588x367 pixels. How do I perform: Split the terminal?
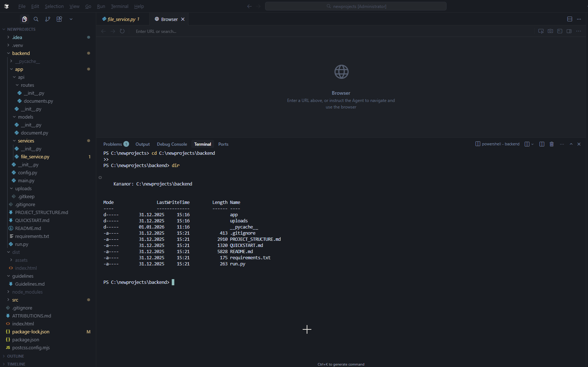[x=542, y=144]
